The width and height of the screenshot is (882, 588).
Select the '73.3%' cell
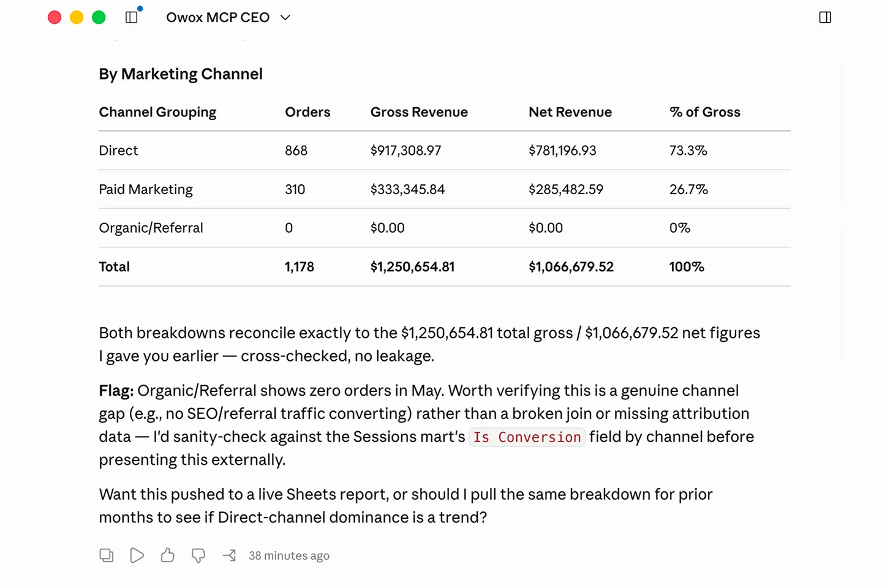point(688,151)
